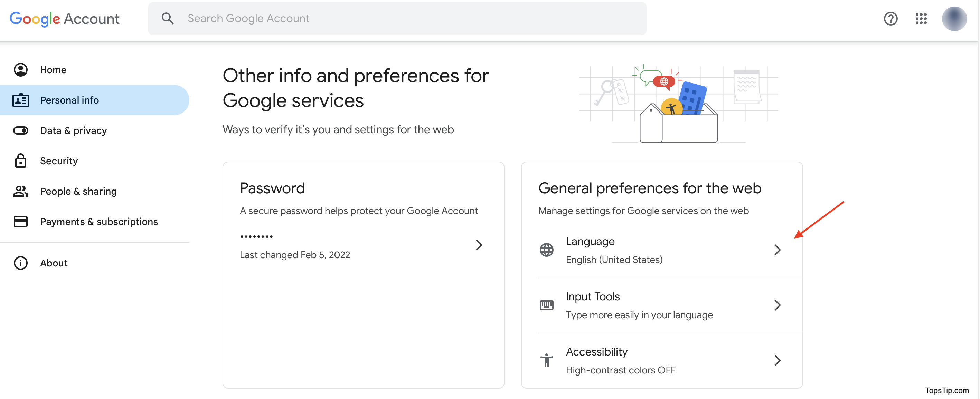
Task: Open the About page link
Action: point(54,263)
